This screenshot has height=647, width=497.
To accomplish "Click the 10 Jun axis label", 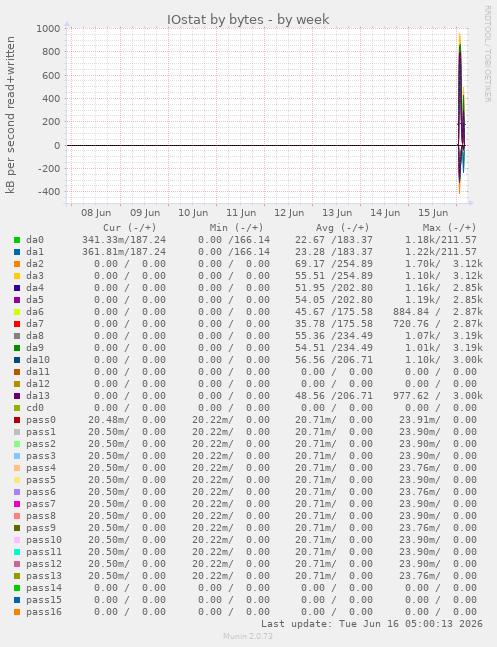I will 193,213.
